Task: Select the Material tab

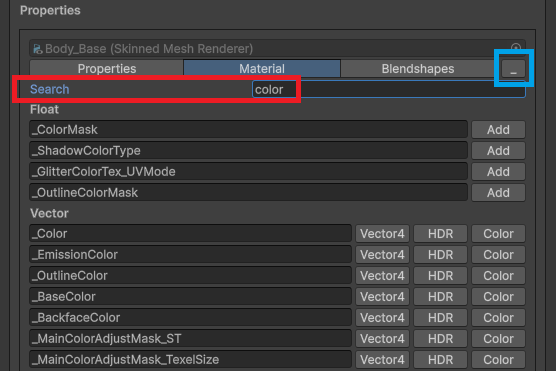Action: click(x=262, y=68)
